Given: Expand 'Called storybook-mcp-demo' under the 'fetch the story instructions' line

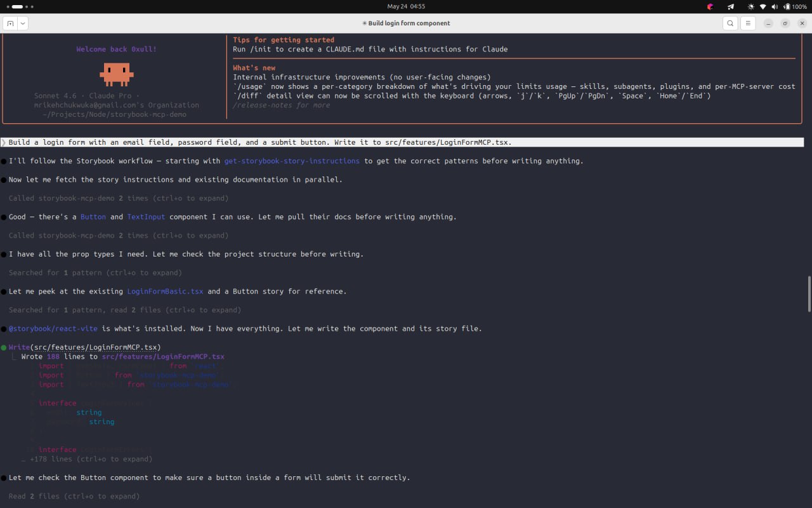Looking at the screenshot, I should pos(119,198).
